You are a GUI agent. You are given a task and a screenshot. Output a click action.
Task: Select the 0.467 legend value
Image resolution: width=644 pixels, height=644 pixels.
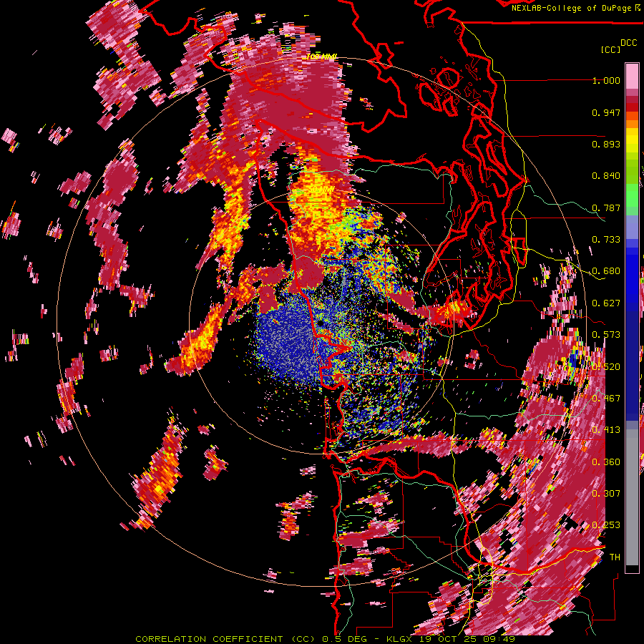tap(606, 399)
